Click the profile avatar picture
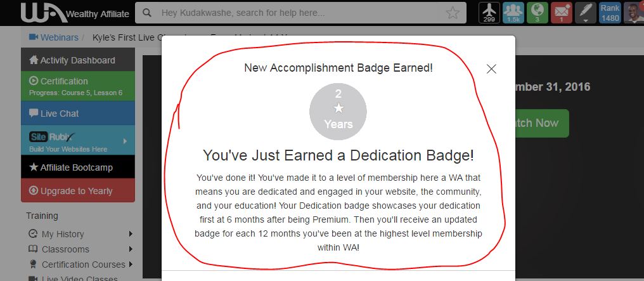Image resolution: width=644 pixels, height=281 pixels. (634, 13)
